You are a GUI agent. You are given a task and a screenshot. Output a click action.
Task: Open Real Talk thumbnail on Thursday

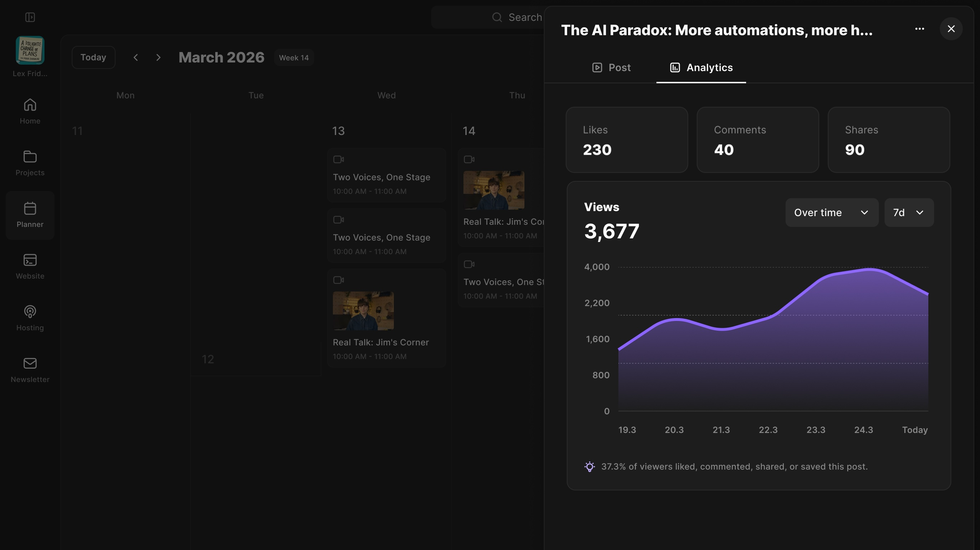click(494, 190)
